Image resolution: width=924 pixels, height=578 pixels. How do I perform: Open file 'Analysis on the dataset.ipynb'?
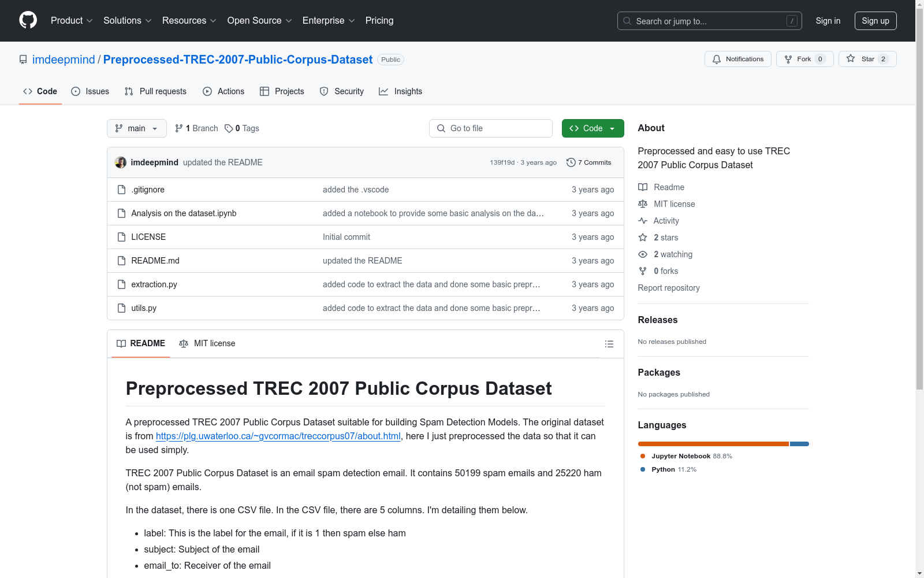pyautogui.click(x=184, y=213)
